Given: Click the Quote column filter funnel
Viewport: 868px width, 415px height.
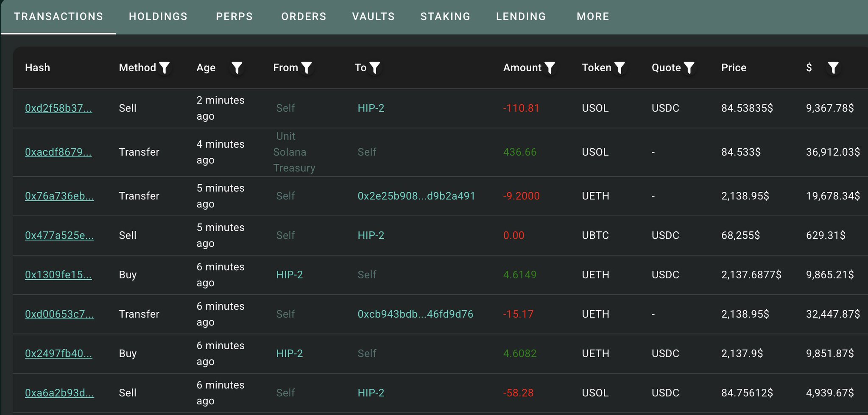Looking at the screenshot, I should (689, 68).
